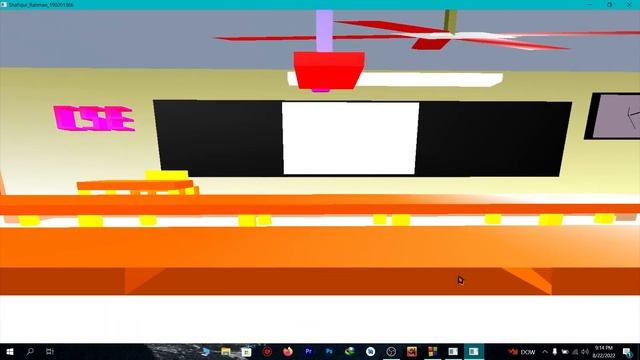Screen dimensions: 640x360
Task: Expand hidden system tray icons chevron
Action: 545,351
